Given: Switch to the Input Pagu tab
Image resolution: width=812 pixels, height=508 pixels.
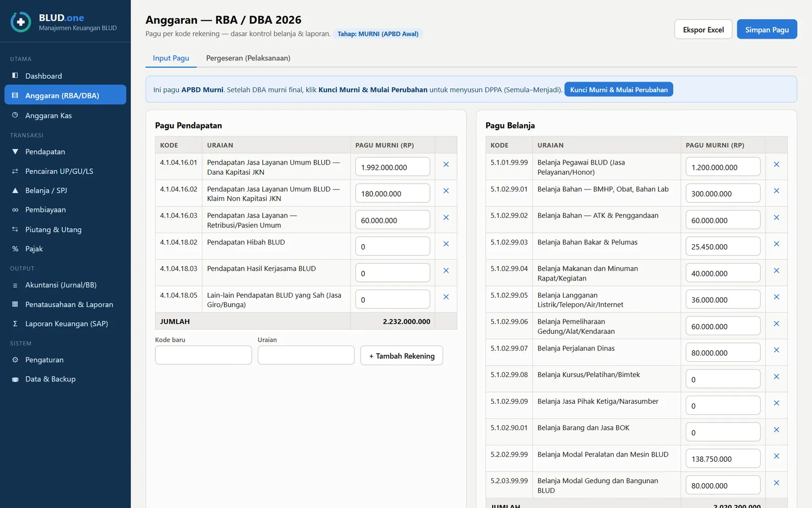Looking at the screenshot, I should coord(171,58).
